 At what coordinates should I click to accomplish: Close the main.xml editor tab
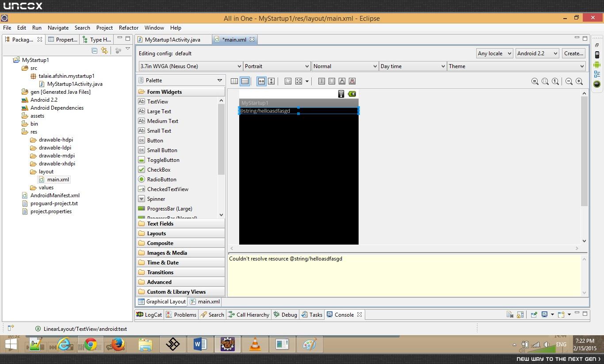252,39
